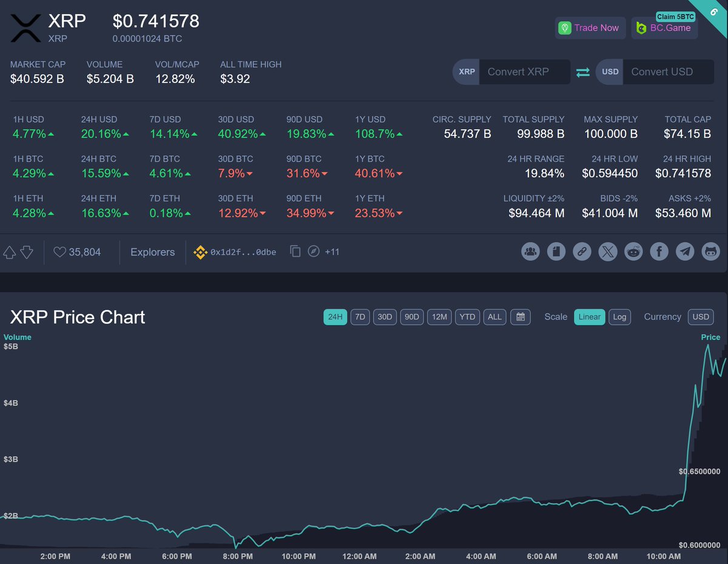Open the Telegram icon
The image size is (728, 564).
pos(686,252)
